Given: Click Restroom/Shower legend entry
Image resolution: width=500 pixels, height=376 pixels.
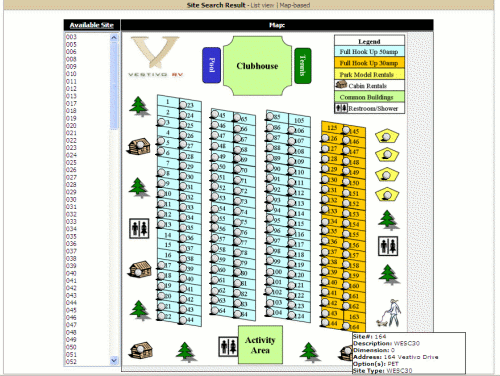Looking at the screenshot, I should tap(369, 108).
